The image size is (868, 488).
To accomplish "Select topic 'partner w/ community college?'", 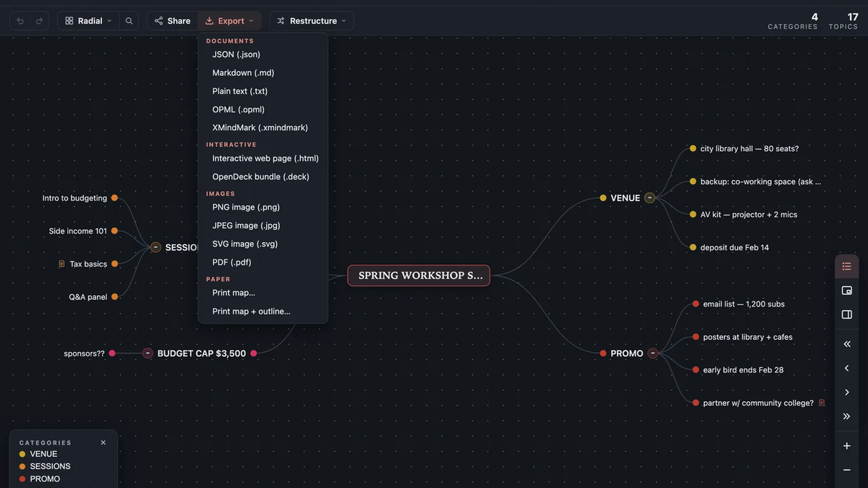I will [758, 403].
